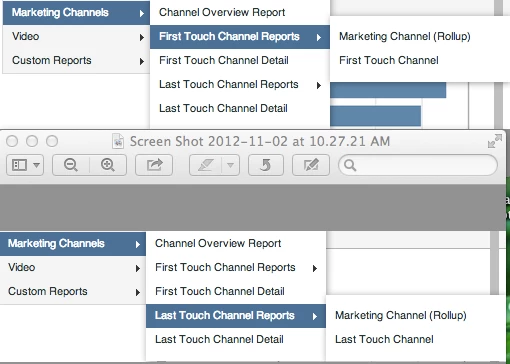Click the sidebar view icon button
This screenshot has height=364, width=510.
19,165
